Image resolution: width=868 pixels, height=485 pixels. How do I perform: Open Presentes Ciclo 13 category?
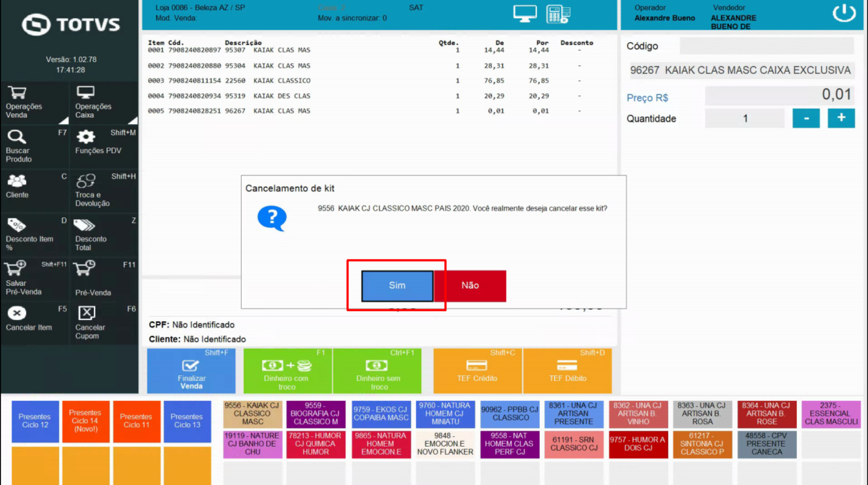tap(187, 422)
